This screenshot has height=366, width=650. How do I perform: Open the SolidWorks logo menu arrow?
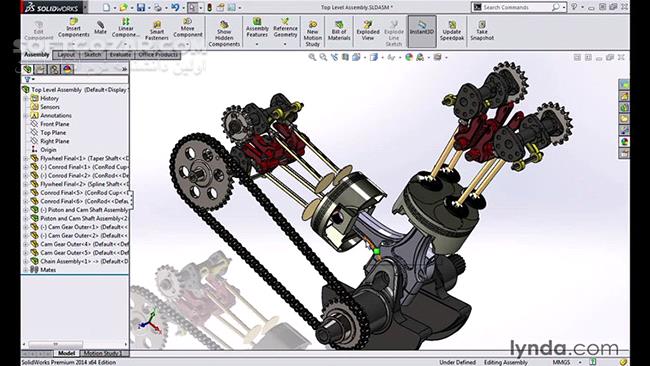[x=85, y=7]
